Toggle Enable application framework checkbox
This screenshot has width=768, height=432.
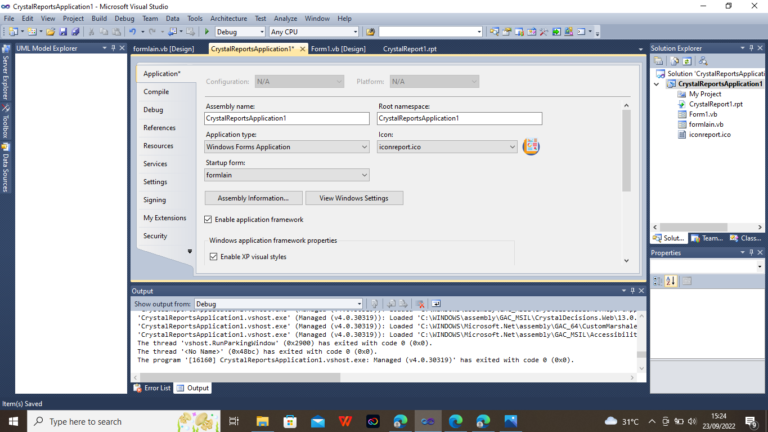tap(208, 219)
